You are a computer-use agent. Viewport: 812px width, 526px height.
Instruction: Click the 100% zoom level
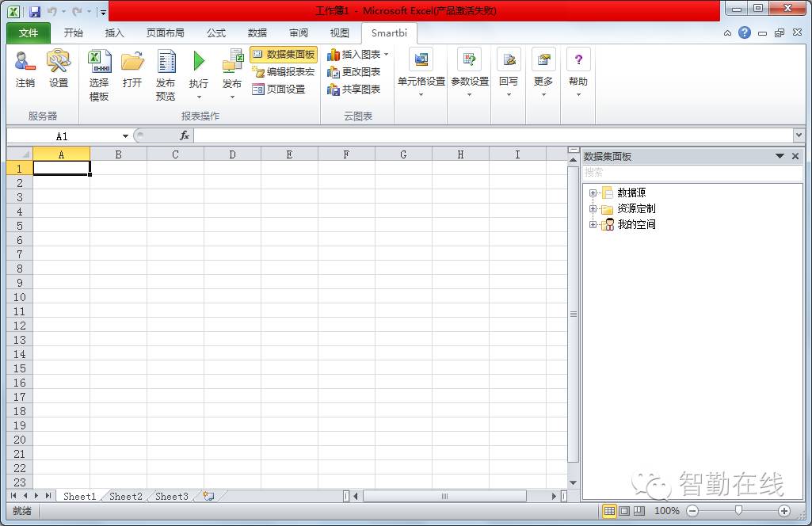tap(666, 511)
